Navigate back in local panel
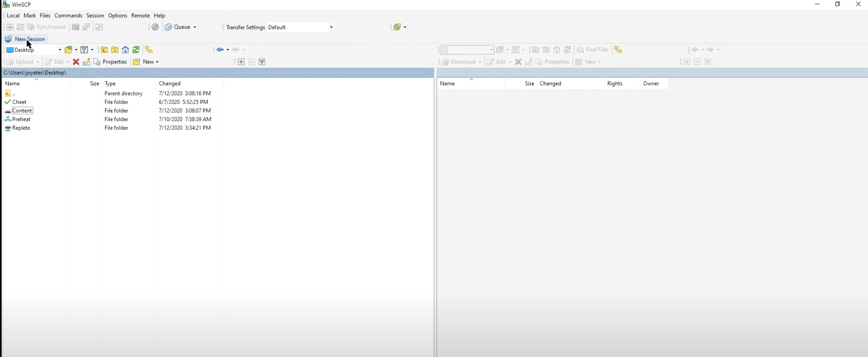The image size is (868, 357). tap(220, 50)
